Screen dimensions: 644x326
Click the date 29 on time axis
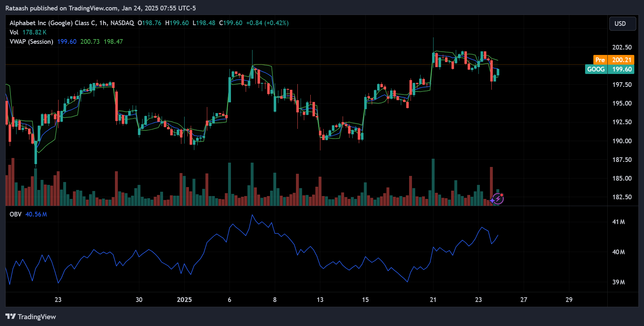click(x=569, y=300)
